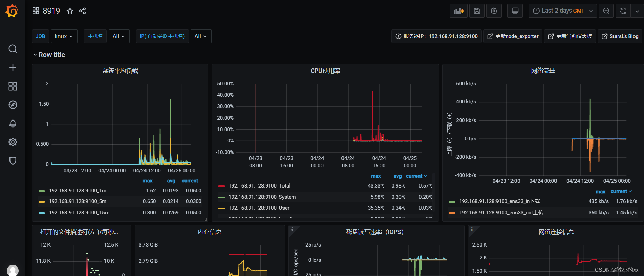
Task: Sort CPU legend by max column
Action: point(376,176)
